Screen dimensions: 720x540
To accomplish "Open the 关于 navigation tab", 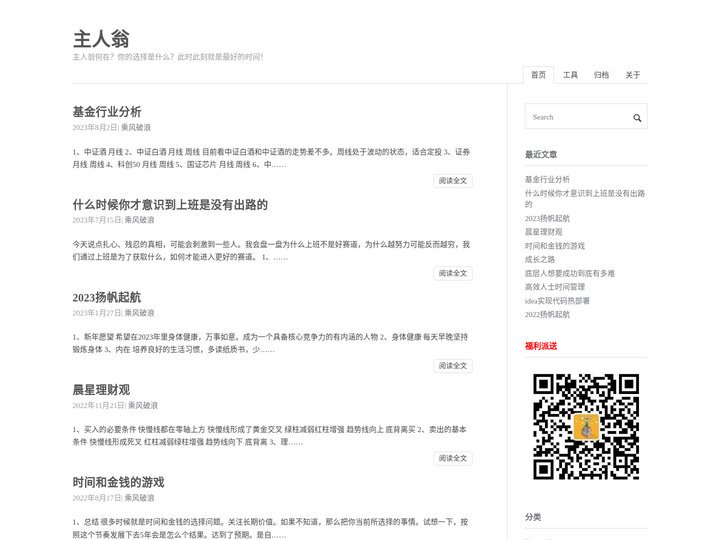I will pyautogui.click(x=632, y=75).
